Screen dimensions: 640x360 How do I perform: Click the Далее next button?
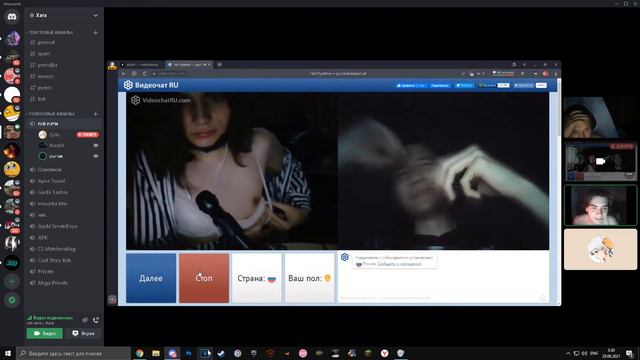(151, 278)
